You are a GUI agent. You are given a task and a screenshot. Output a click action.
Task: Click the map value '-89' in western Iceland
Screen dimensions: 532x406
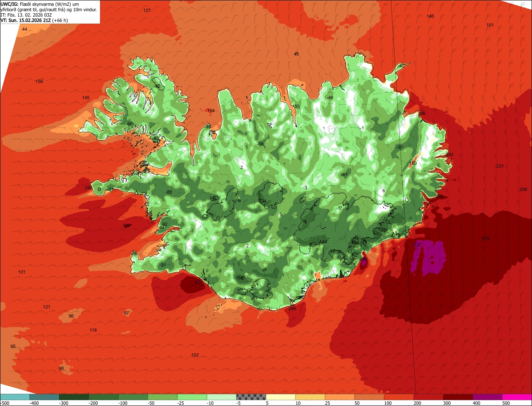[168, 192]
